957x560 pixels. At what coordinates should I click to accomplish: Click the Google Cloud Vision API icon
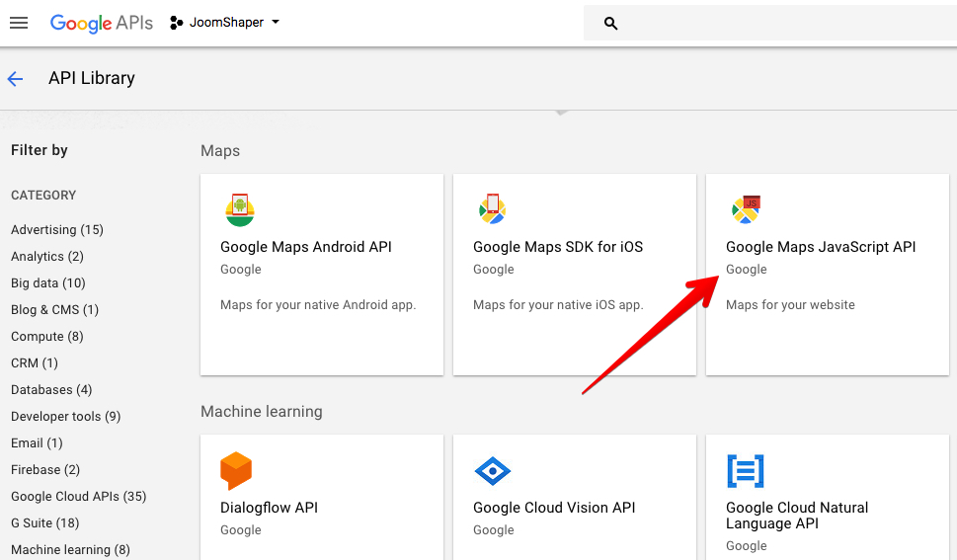492,471
